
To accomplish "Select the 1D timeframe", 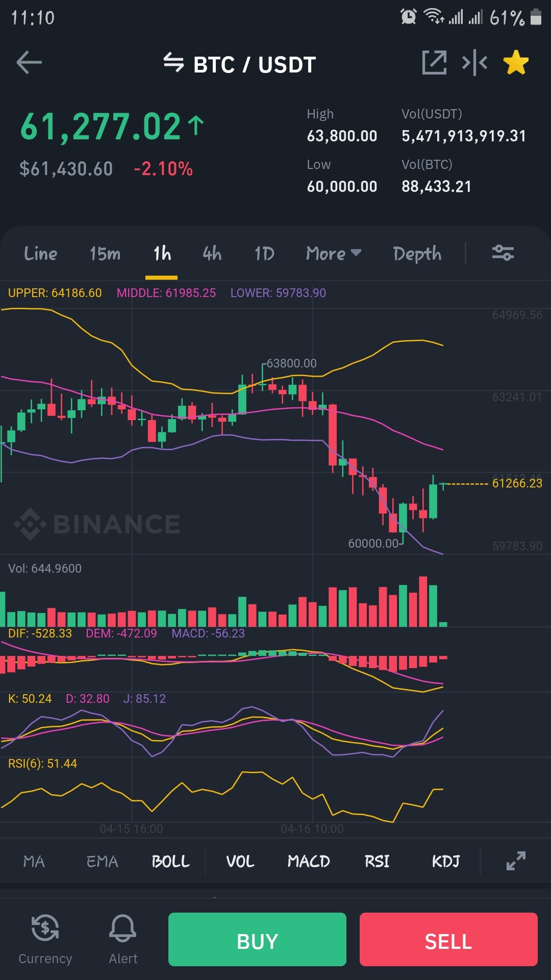I will (x=264, y=254).
